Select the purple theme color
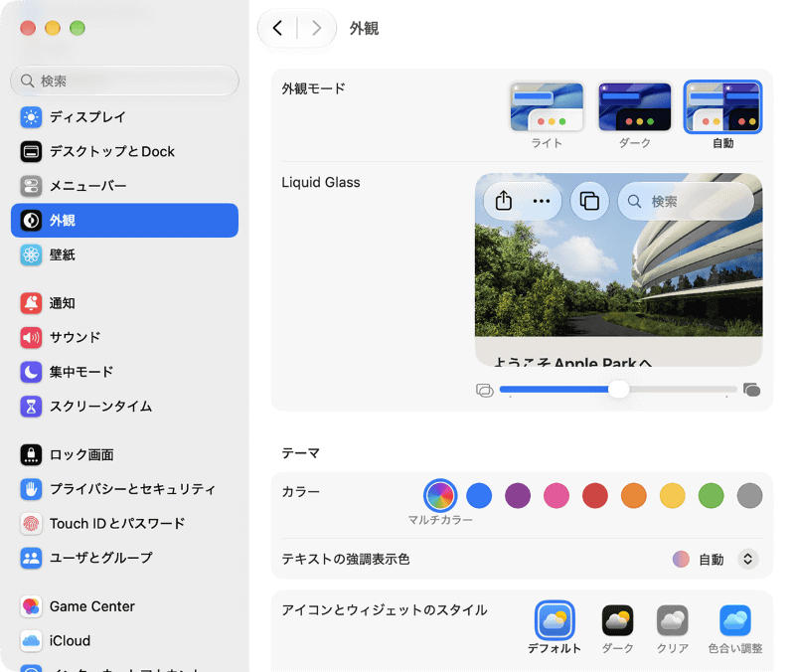 (x=518, y=495)
